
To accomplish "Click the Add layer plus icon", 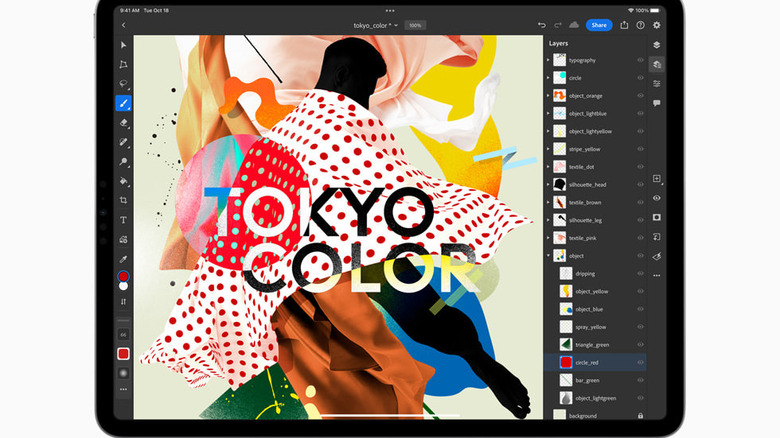I will coord(656,178).
